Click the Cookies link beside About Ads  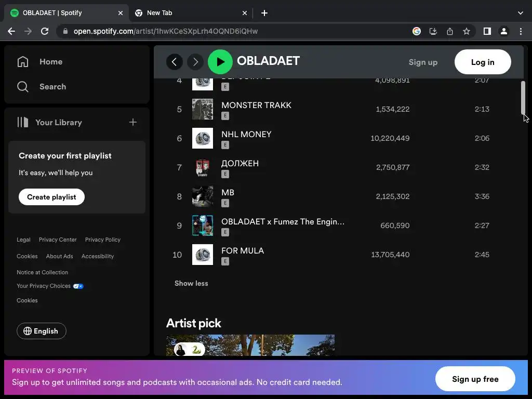(27, 256)
